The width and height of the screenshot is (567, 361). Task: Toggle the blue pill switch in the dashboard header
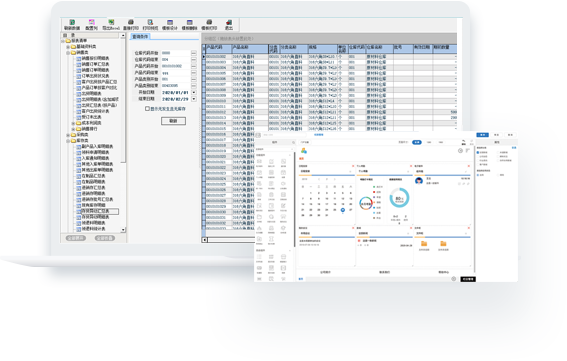pos(417,142)
